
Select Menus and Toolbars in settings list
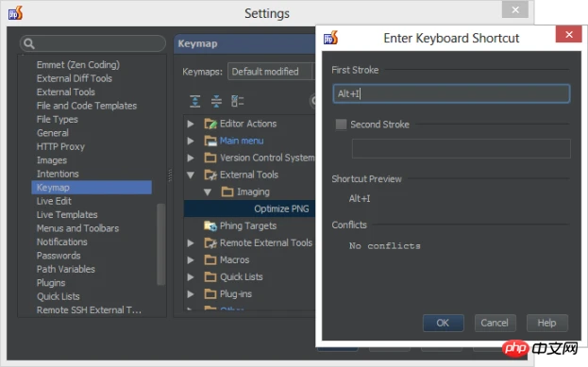pos(77,228)
